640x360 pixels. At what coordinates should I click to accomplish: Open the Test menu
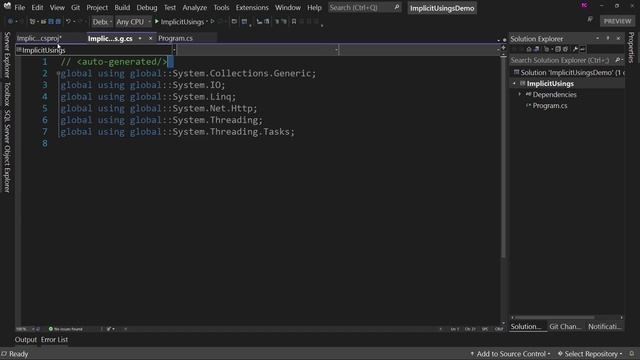click(x=170, y=8)
